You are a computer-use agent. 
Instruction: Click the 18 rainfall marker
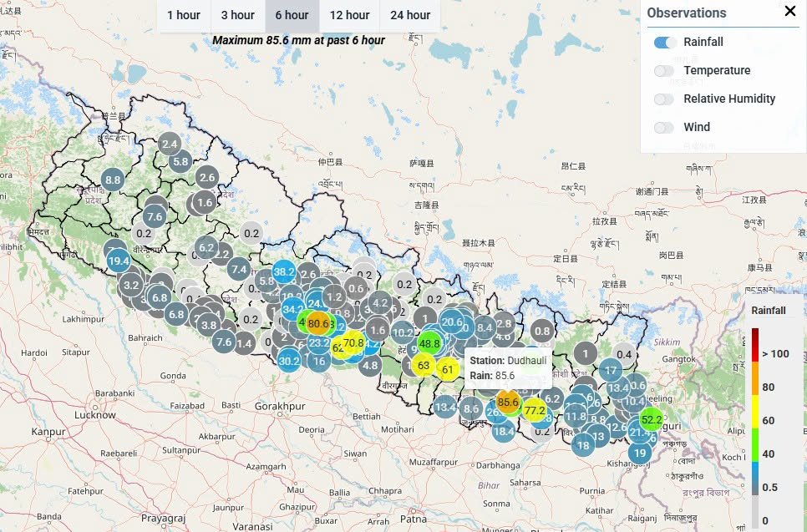(x=583, y=445)
